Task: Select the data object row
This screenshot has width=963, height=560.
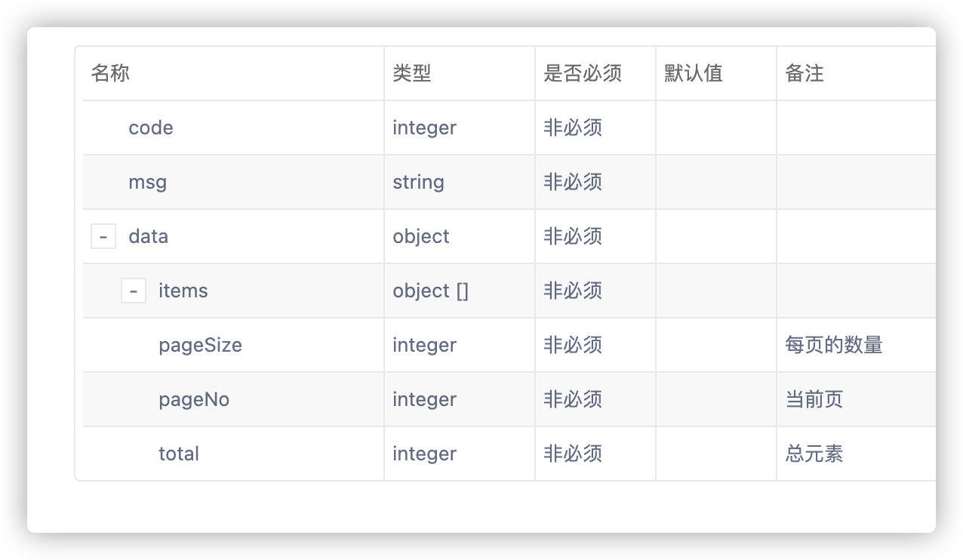Action: [149, 236]
